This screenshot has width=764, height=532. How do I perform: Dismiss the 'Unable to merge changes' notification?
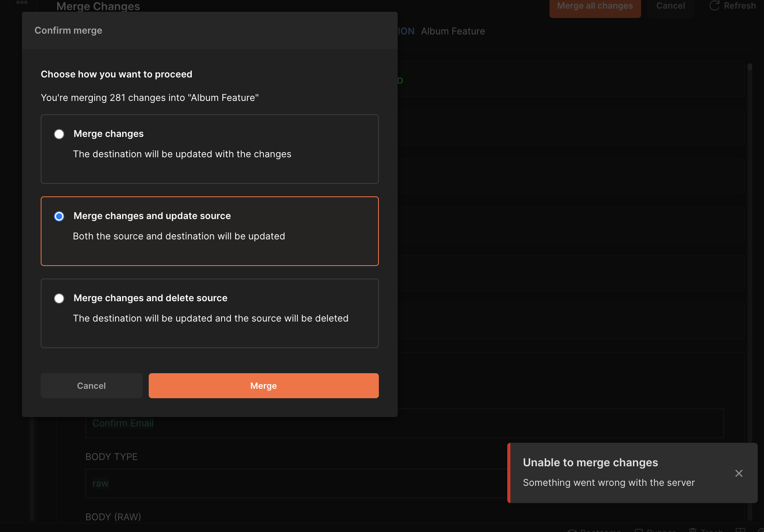(739, 473)
